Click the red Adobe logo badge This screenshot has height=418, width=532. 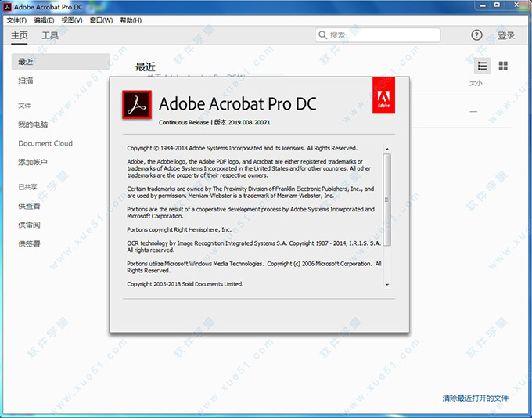tap(383, 95)
